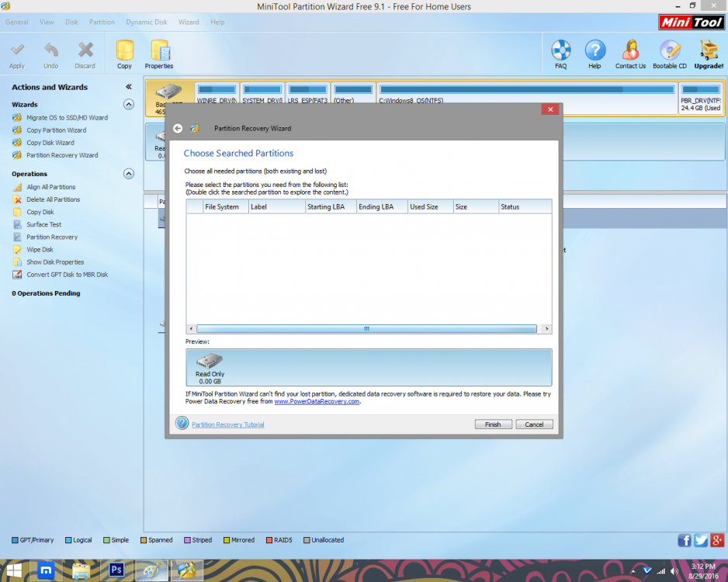The image size is (728, 582).
Task: Click the Help question mark icon
Action: [595, 50]
